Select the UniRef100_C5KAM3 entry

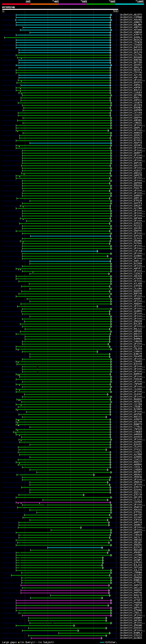coord(131,361)
